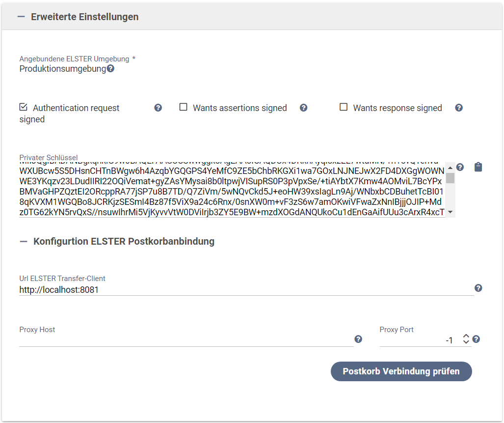Click help icon for Wants response signed
Screen dimensions: 504x423
[x=459, y=108]
